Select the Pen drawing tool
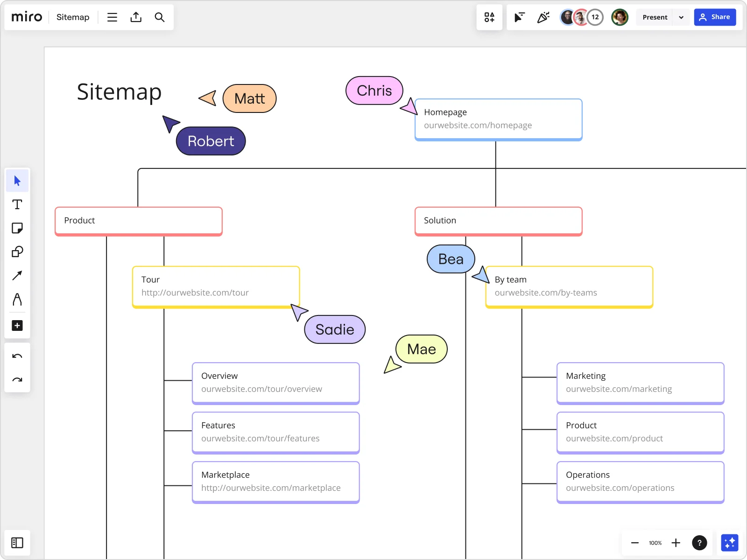Viewport: 747px width, 560px height. [x=17, y=300]
